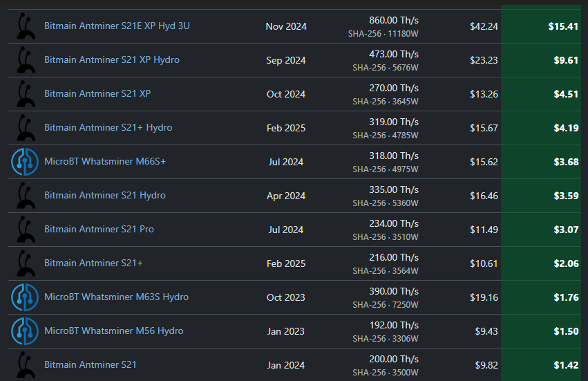The width and height of the screenshot is (588, 381).
Task: Open MicroBT Whatsminer M63S Hydro link
Action: [117, 297]
